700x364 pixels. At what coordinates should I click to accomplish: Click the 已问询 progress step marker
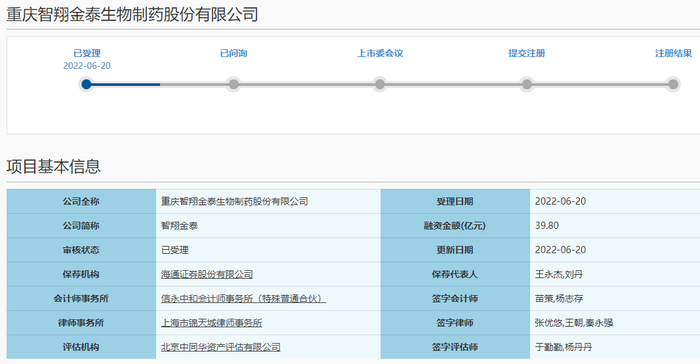[x=233, y=84]
